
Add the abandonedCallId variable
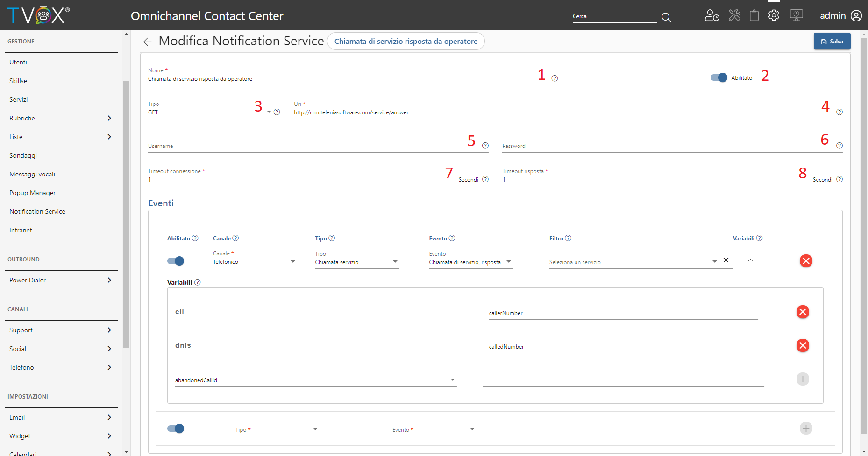[803, 379]
